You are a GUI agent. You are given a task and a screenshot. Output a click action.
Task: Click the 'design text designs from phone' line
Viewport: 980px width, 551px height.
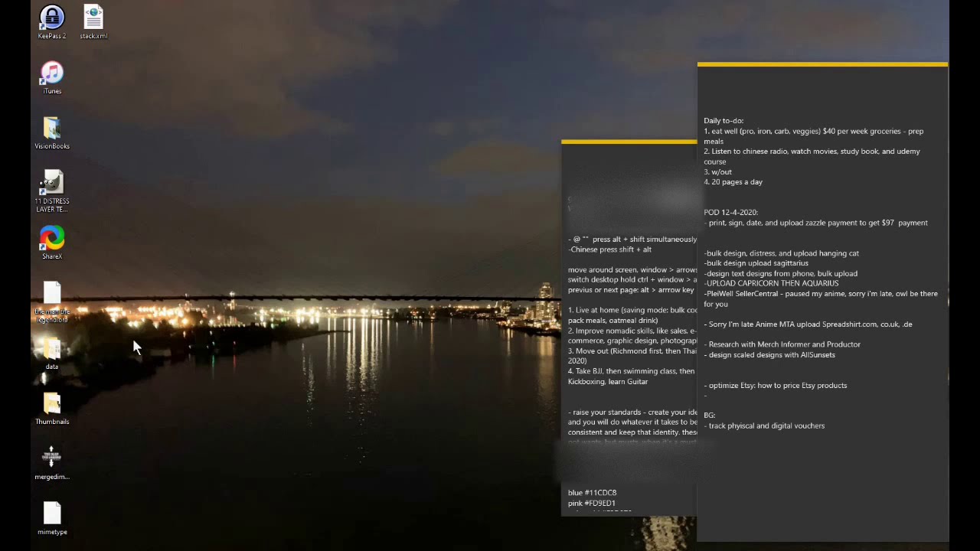coord(780,273)
